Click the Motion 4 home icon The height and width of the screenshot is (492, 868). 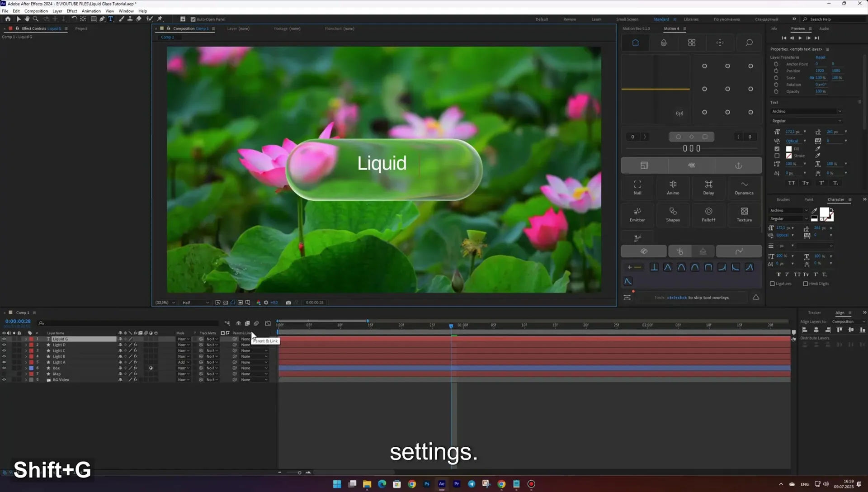[x=635, y=43]
